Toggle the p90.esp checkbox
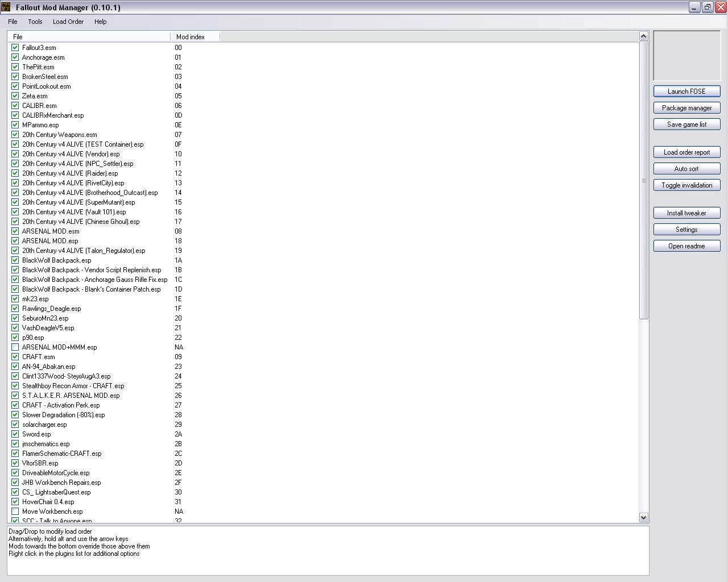Screen dimensions: 728x582 [15, 338]
